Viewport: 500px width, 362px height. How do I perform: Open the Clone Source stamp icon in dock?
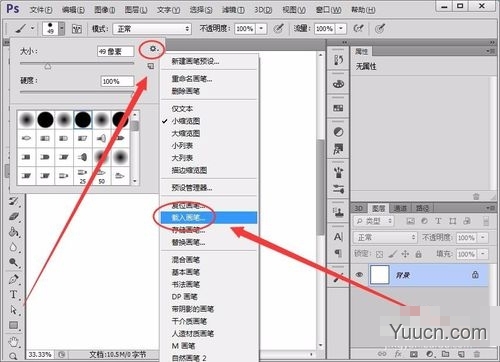click(x=338, y=212)
